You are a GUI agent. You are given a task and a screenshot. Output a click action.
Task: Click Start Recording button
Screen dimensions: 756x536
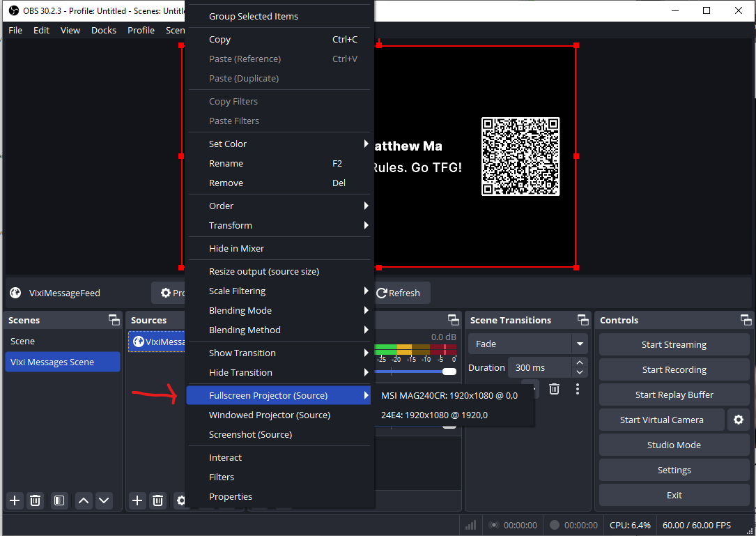[674, 369]
